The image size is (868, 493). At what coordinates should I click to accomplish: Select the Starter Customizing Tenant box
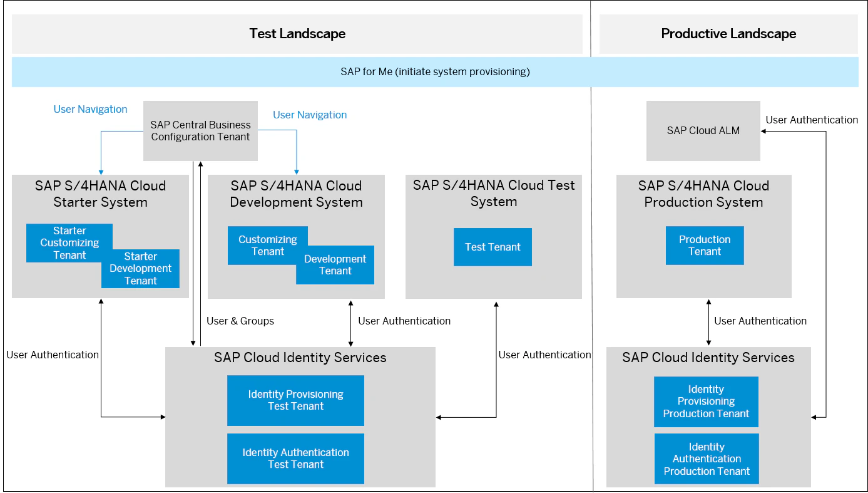(x=69, y=243)
